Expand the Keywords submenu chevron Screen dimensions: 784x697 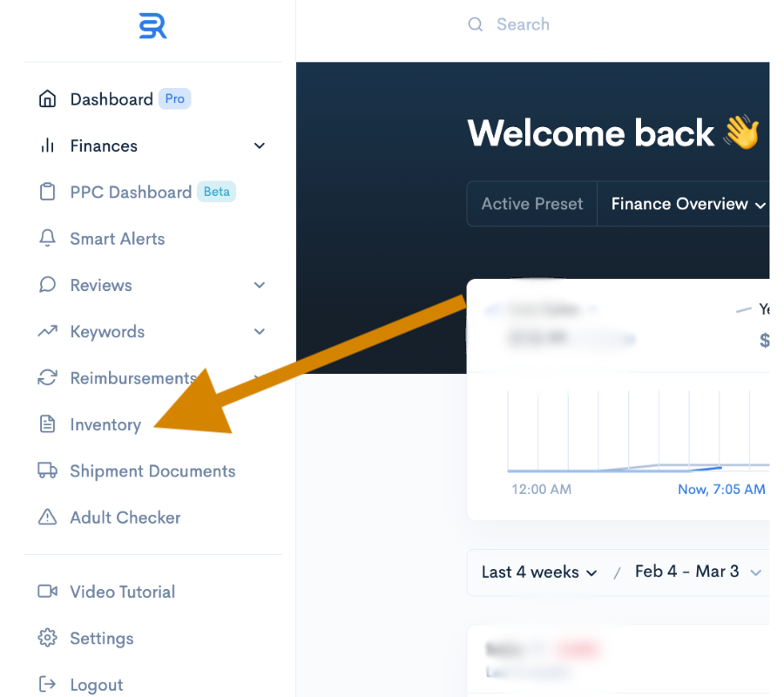click(259, 332)
